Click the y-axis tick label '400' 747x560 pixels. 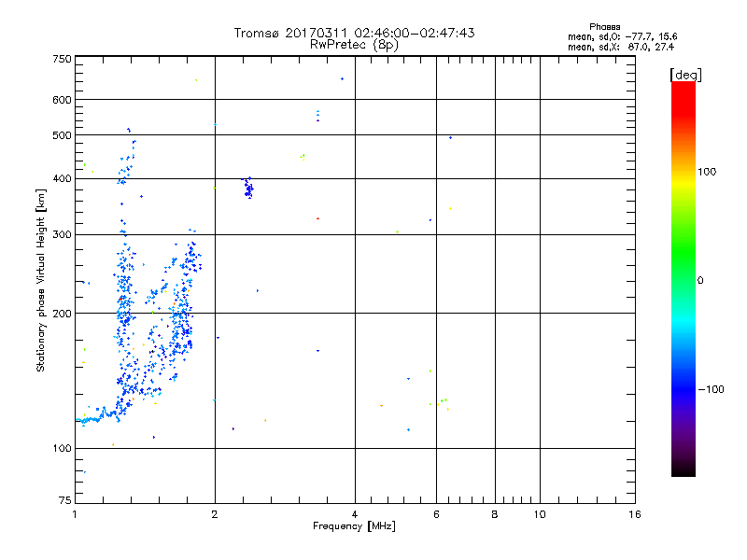pyautogui.click(x=62, y=179)
